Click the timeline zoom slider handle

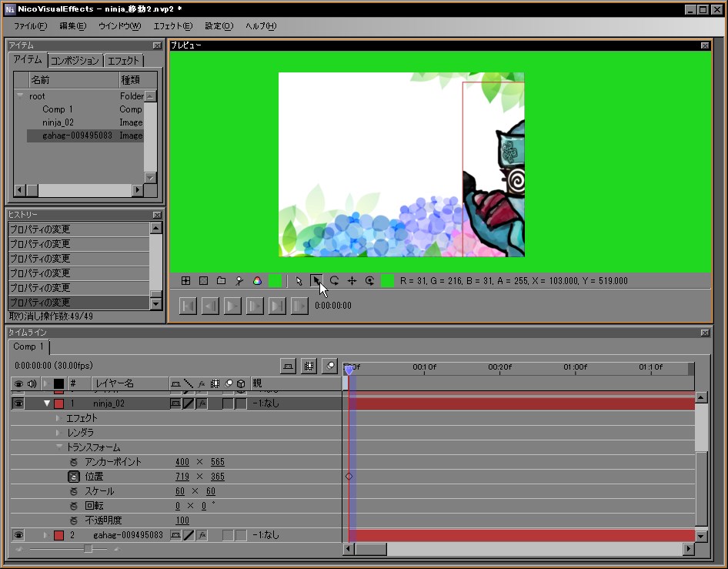pos(88,549)
